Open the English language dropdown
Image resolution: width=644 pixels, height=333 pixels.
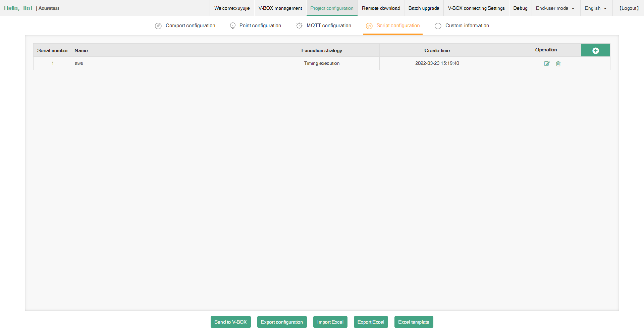click(x=596, y=8)
